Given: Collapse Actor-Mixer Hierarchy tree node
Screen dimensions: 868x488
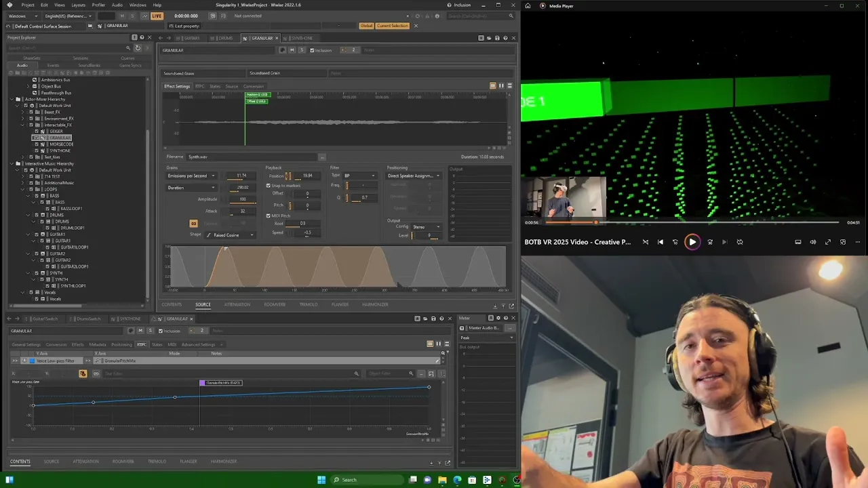Looking at the screenshot, I should (x=13, y=100).
